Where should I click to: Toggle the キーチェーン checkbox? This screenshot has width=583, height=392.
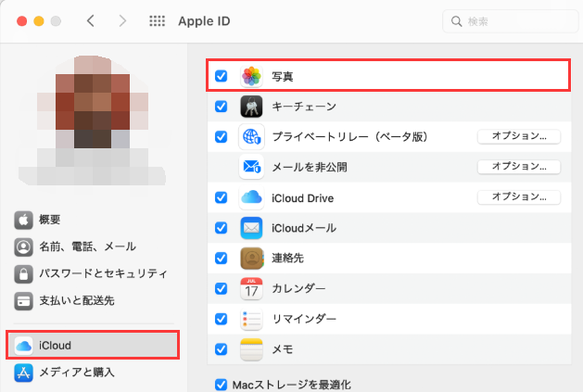[x=221, y=107]
